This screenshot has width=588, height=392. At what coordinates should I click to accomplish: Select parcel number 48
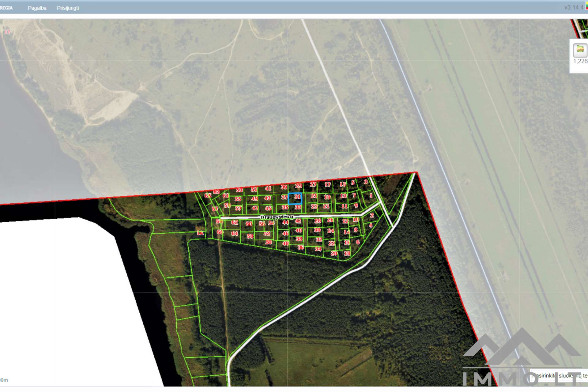pyautogui.click(x=285, y=244)
